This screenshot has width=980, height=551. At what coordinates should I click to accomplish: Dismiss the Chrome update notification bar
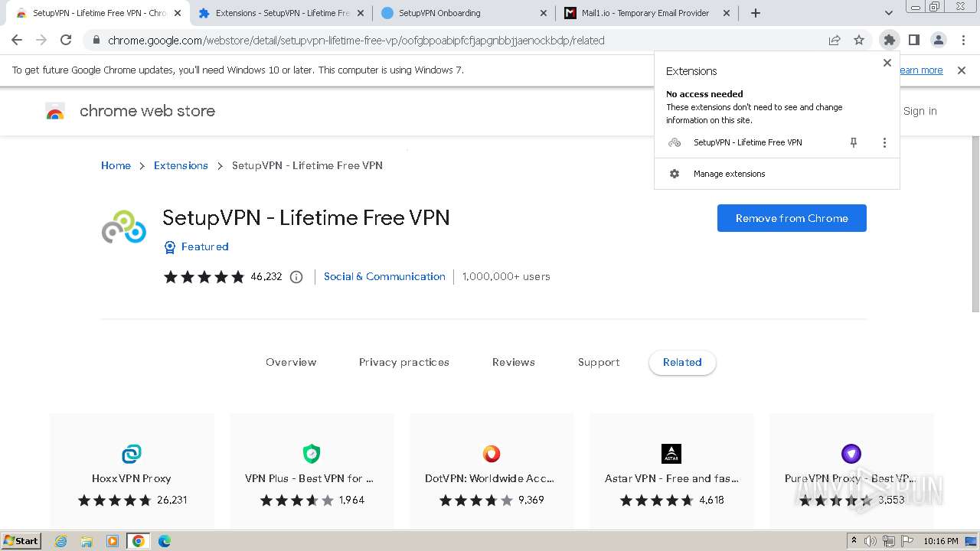point(962,70)
